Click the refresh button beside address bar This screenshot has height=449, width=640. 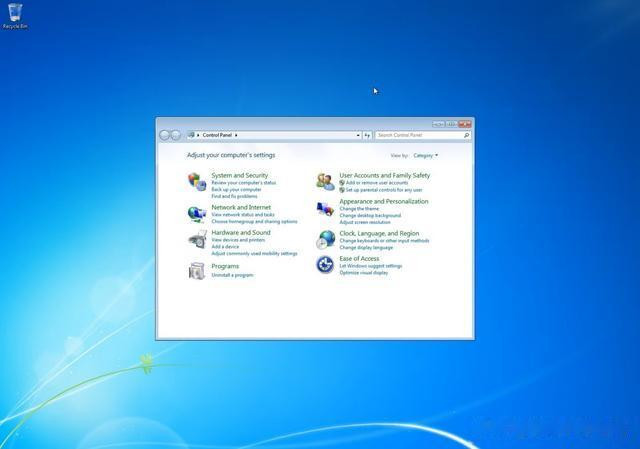tap(367, 135)
